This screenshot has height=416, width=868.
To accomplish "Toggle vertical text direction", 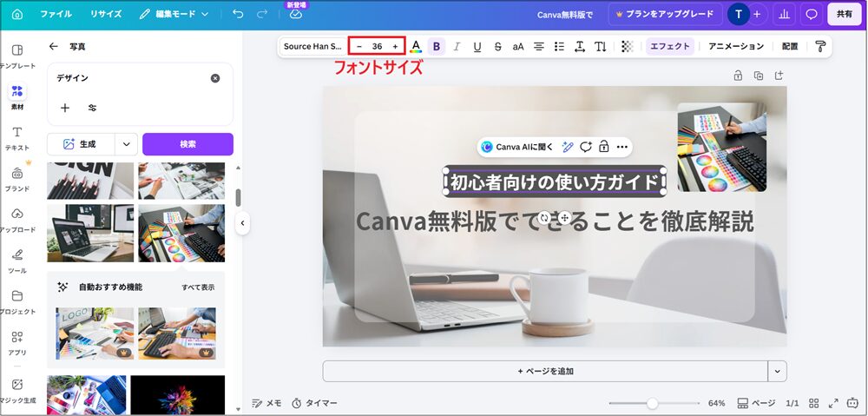I will click(x=600, y=47).
